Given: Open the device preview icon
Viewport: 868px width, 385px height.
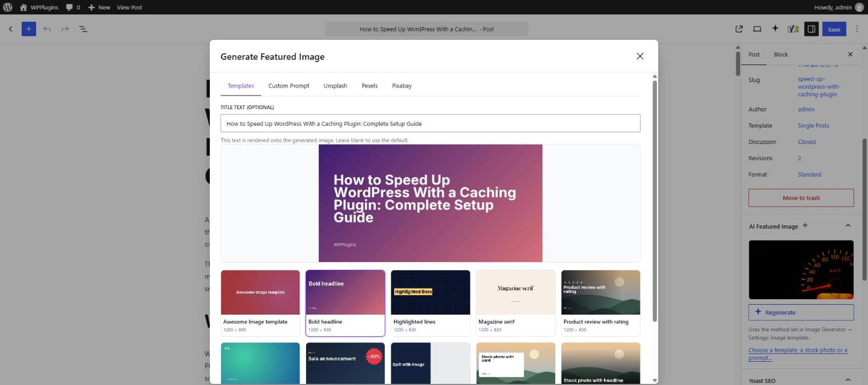Looking at the screenshot, I should (x=757, y=29).
